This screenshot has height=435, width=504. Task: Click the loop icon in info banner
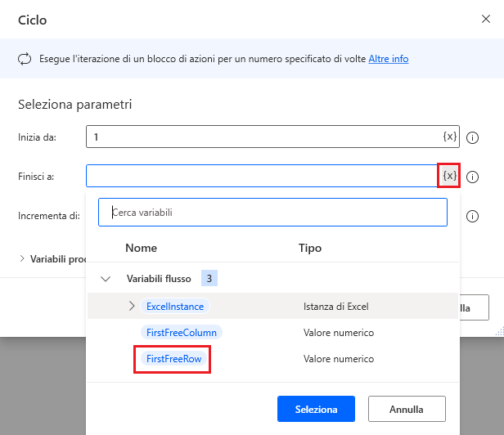click(x=25, y=59)
